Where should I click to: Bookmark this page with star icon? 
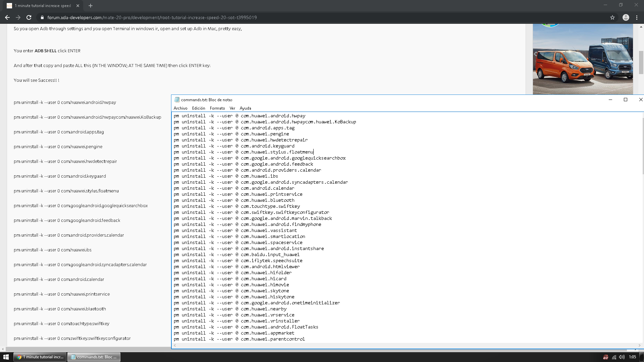[x=612, y=17]
